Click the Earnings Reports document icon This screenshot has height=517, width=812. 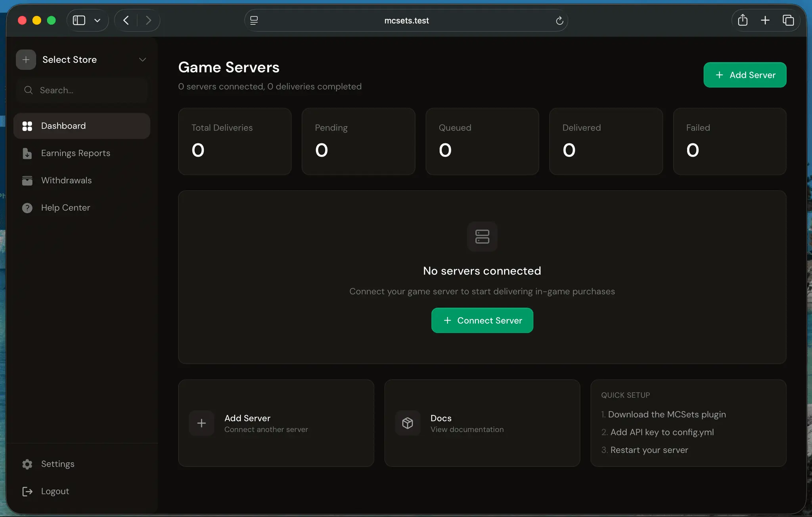(27, 153)
